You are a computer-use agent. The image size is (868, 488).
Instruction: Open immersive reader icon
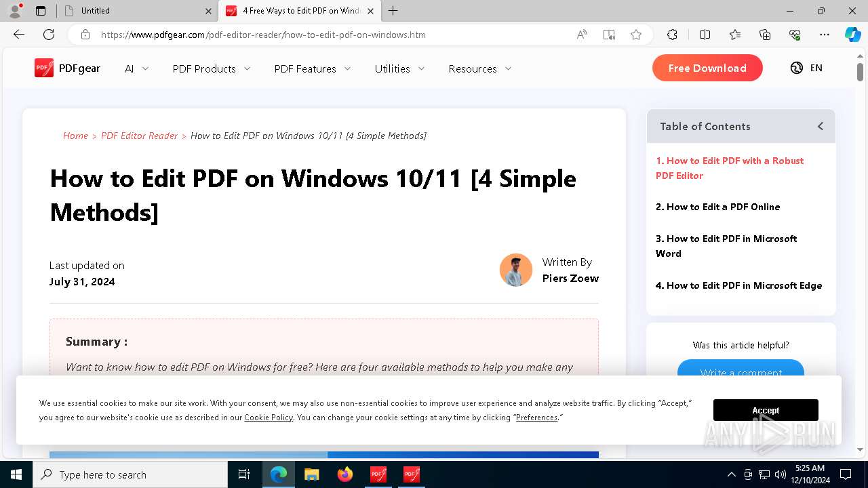click(x=609, y=35)
